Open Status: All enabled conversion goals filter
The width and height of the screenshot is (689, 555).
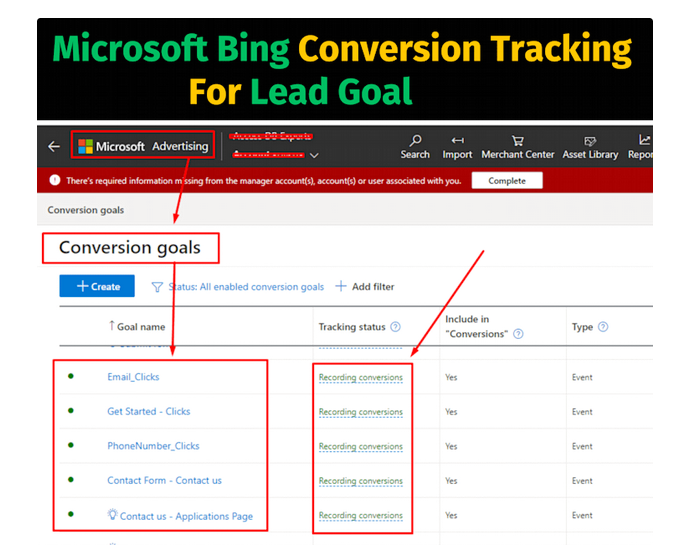[246, 287]
